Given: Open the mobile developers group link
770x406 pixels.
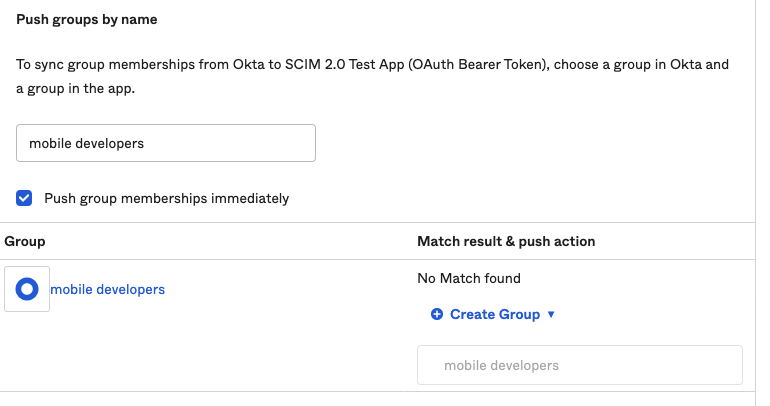Looking at the screenshot, I should click(x=107, y=289).
